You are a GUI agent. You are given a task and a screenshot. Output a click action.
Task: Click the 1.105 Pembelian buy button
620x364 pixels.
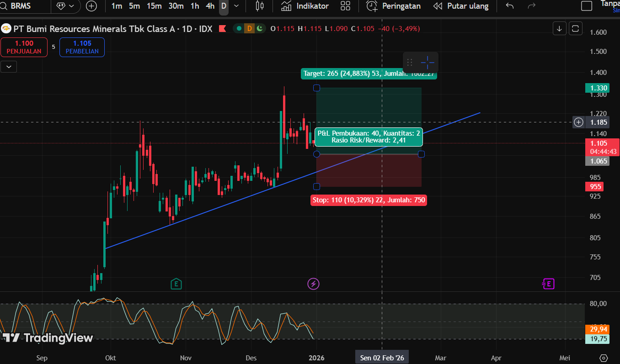click(x=82, y=47)
